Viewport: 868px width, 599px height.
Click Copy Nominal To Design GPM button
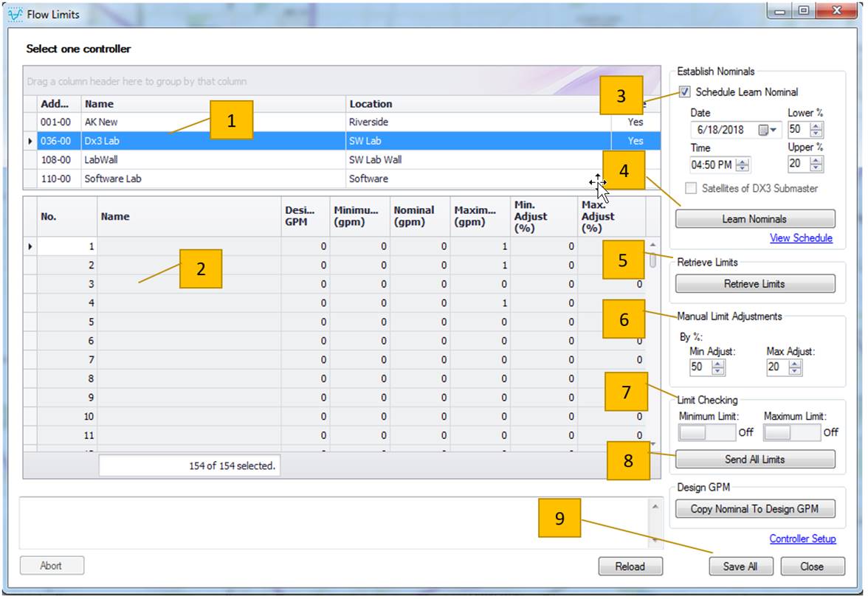[x=755, y=509]
